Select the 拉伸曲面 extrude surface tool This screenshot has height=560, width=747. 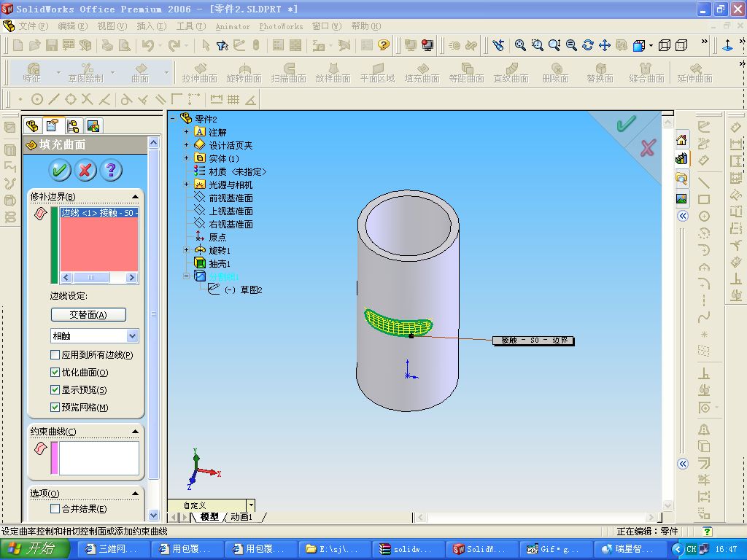click(199, 73)
